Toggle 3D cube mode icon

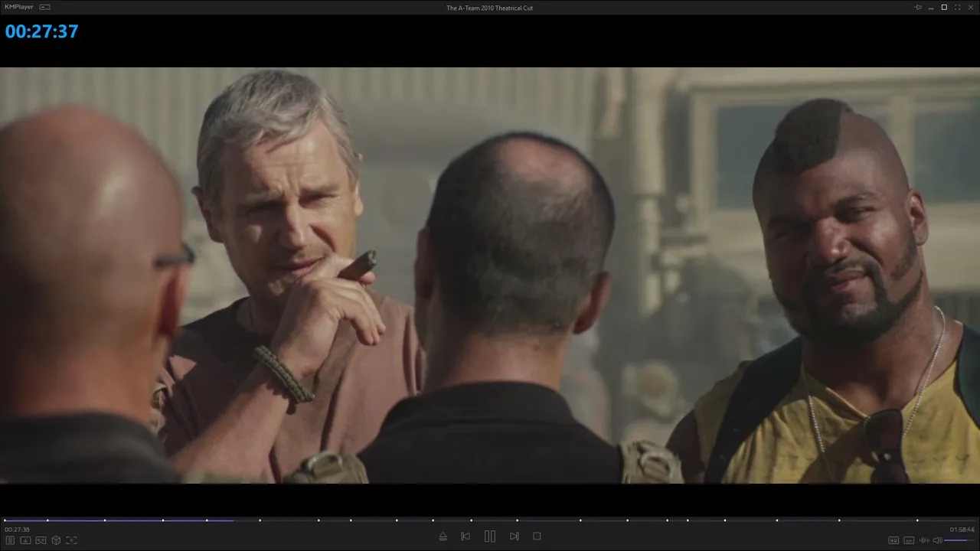(x=56, y=540)
